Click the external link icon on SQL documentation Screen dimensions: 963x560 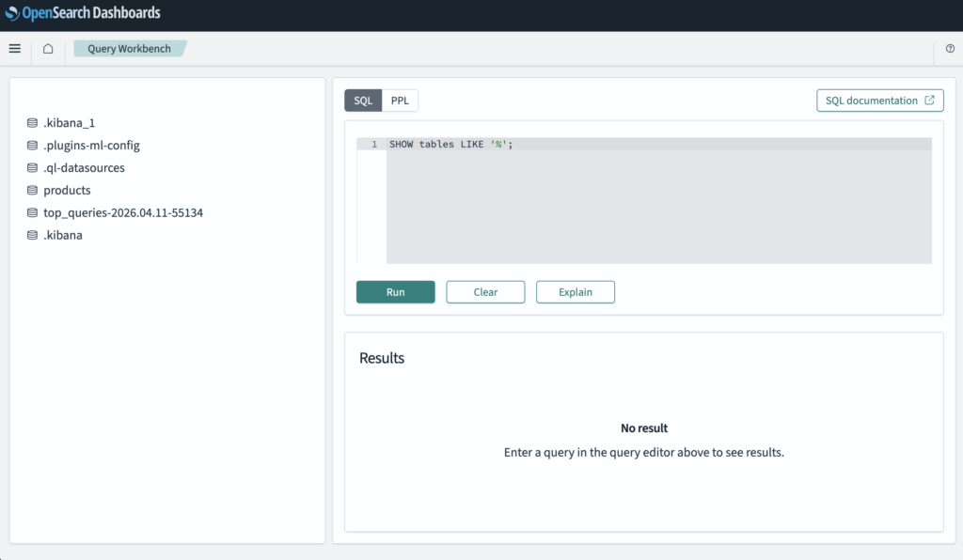(930, 101)
